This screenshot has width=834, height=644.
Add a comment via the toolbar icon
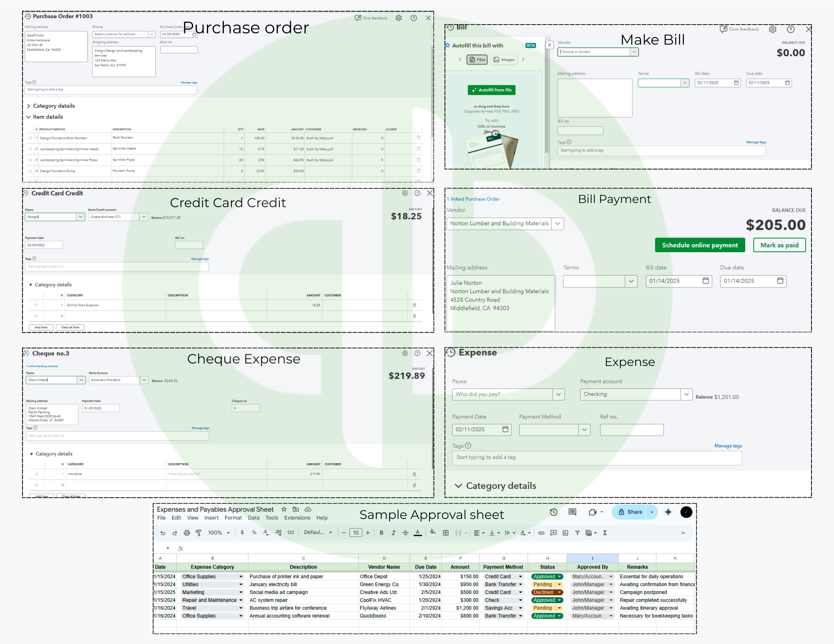[553, 533]
